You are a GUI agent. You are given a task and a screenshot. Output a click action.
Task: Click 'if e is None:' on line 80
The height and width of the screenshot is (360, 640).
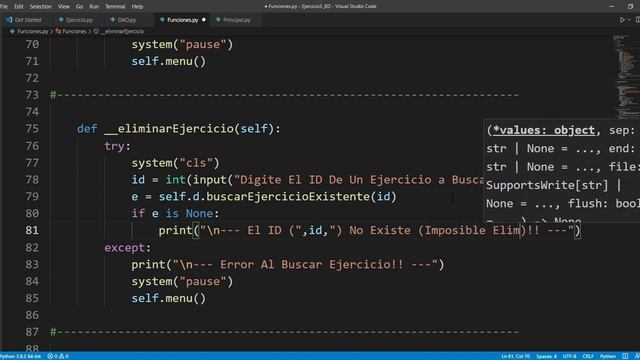[x=176, y=213]
